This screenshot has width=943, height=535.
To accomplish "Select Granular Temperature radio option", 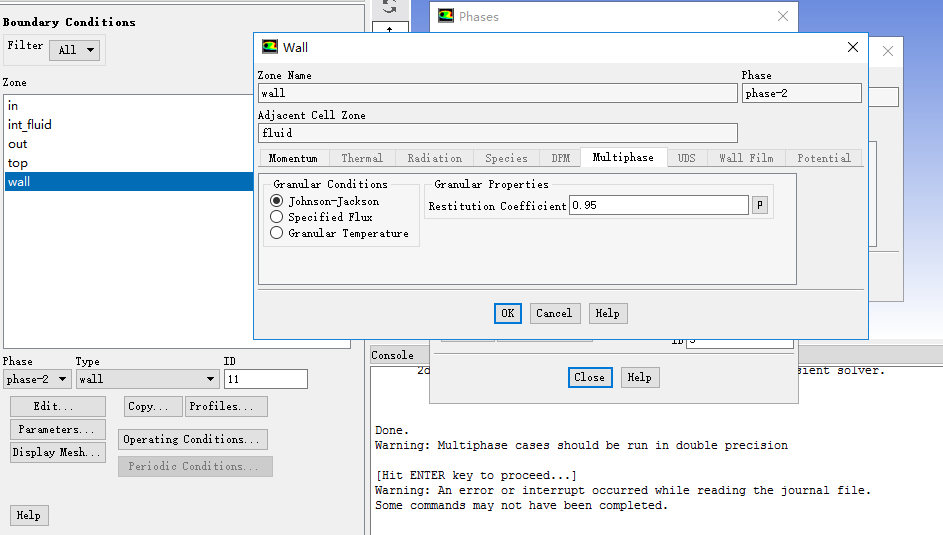I will click(x=277, y=233).
